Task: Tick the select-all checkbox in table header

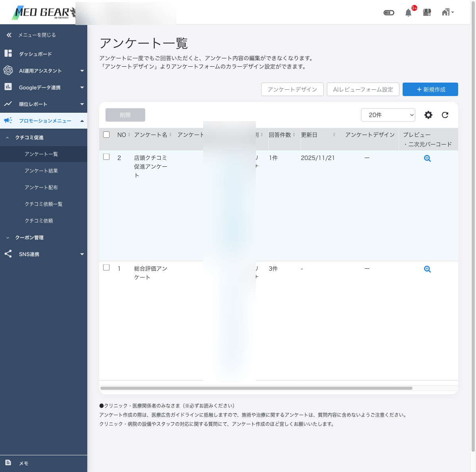Action: [x=106, y=135]
